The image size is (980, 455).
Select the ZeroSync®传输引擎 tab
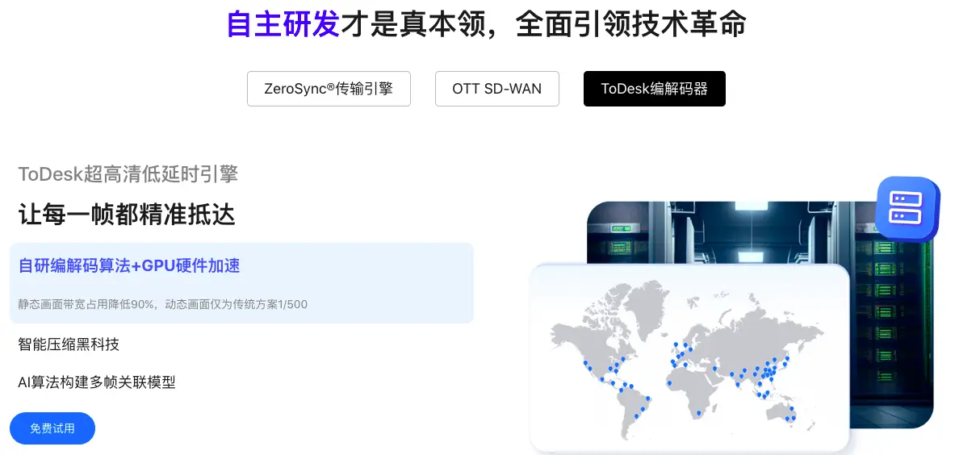click(x=329, y=89)
